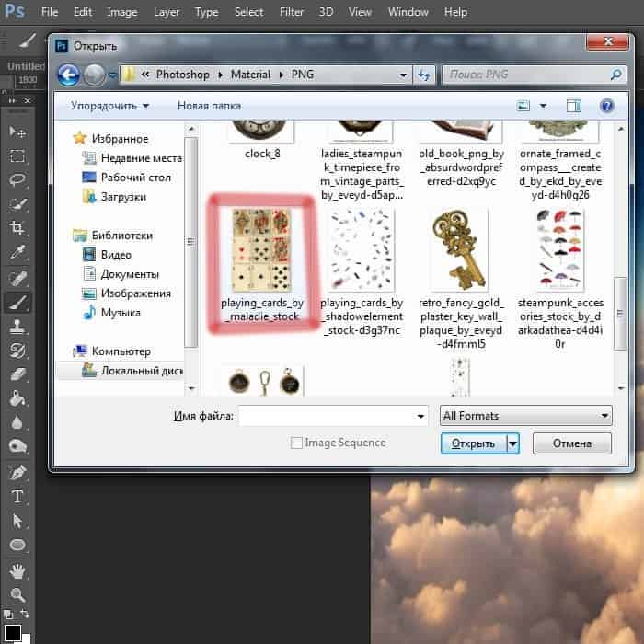
Task: Open the Filter menu
Action: [x=292, y=12]
